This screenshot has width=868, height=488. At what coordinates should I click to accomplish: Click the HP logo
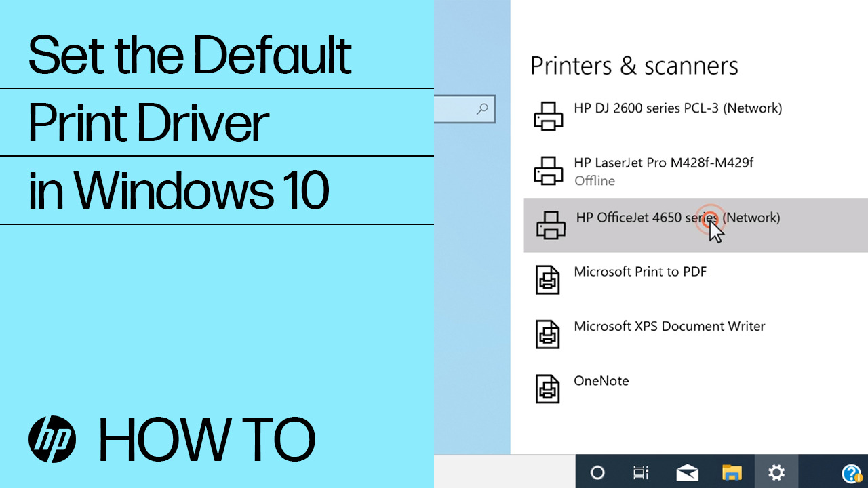(52, 439)
